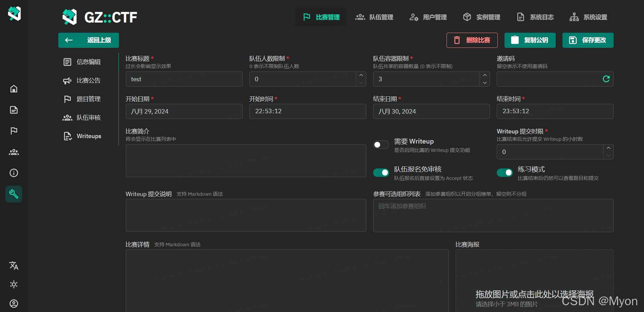The image size is (644, 312).
Task: Open 比赛管理 tab
Action: click(321, 17)
